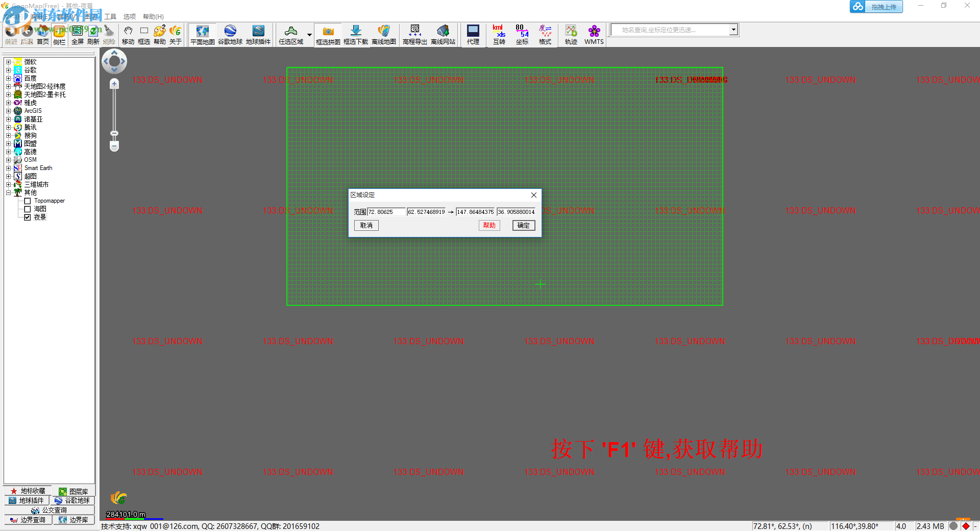Check the 海图 layer checkbox
980x531 pixels.
coord(28,209)
